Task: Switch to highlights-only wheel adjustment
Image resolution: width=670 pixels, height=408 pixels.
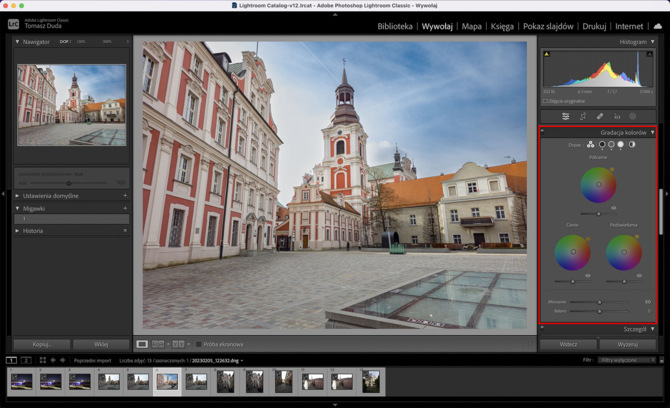Action: pos(620,144)
